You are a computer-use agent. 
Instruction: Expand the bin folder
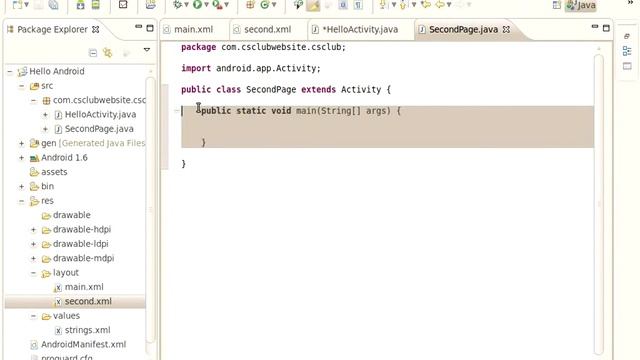(x=22, y=187)
